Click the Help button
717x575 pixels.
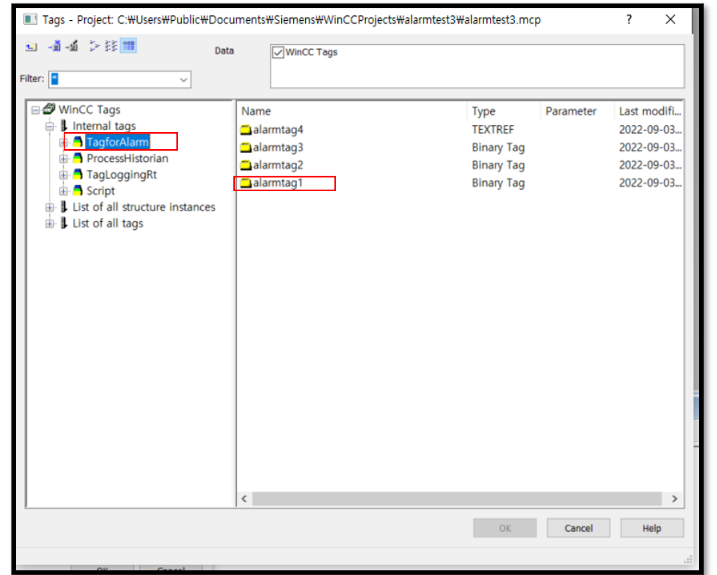pos(652,528)
